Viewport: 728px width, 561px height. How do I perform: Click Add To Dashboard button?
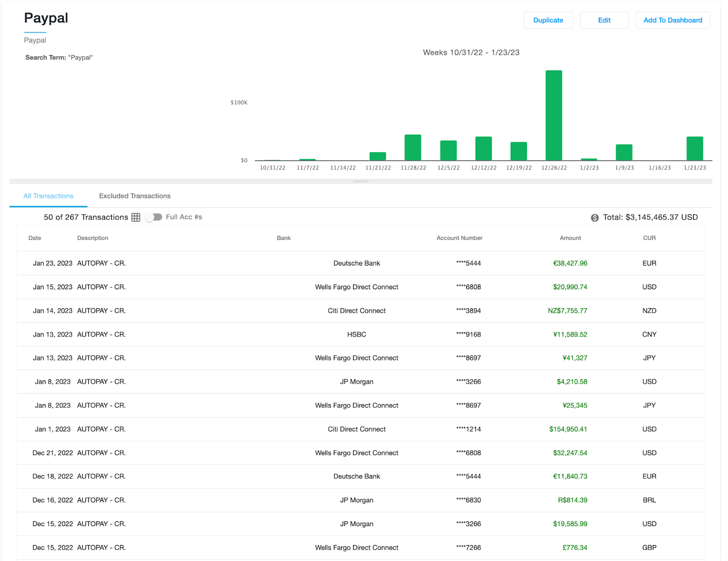(672, 20)
